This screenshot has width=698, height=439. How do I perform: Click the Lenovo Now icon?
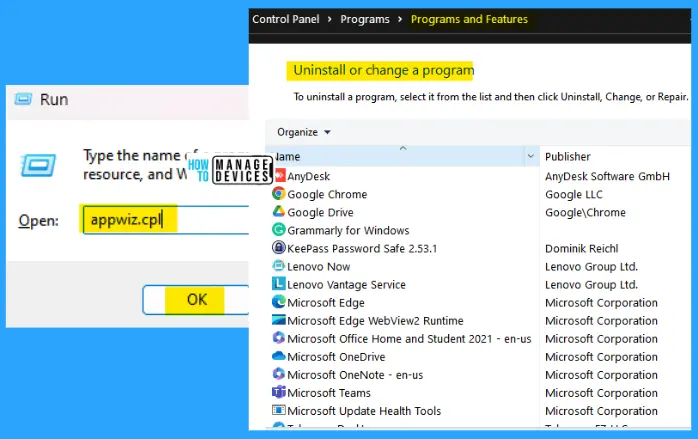[x=279, y=266]
